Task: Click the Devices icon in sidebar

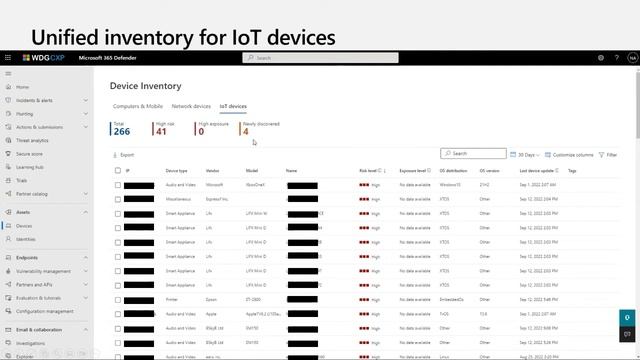Action: pyautogui.click(x=8, y=226)
